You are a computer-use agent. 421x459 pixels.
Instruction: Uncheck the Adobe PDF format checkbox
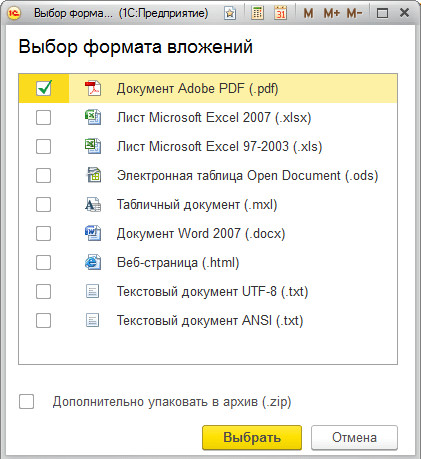[x=44, y=88]
